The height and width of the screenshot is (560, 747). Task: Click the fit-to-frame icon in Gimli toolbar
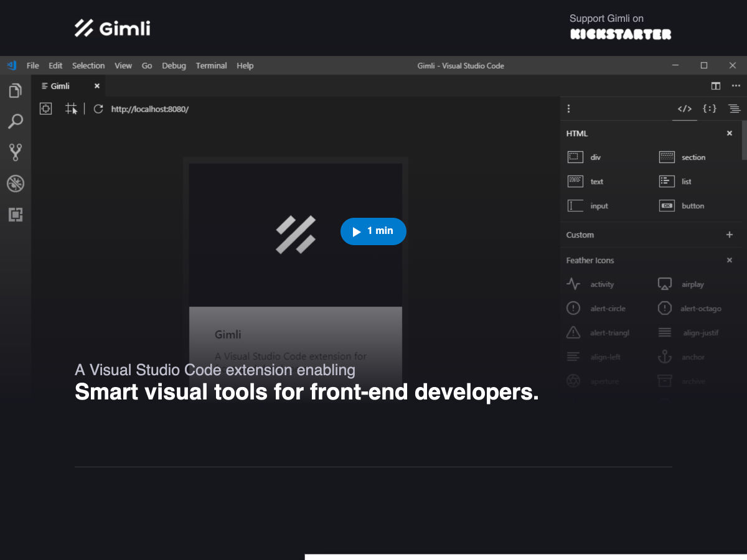point(45,108)
